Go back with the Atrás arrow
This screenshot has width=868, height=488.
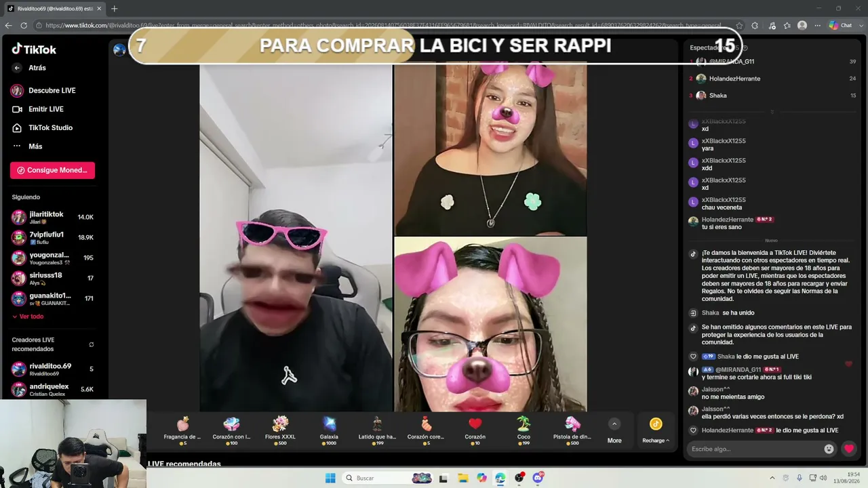(x=17, y=68)
